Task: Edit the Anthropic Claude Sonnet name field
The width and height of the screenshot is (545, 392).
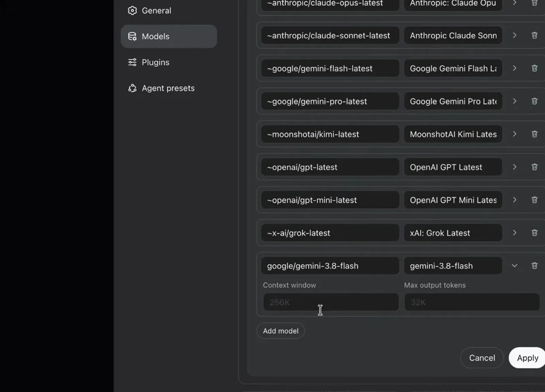Action: pos(453,35)
